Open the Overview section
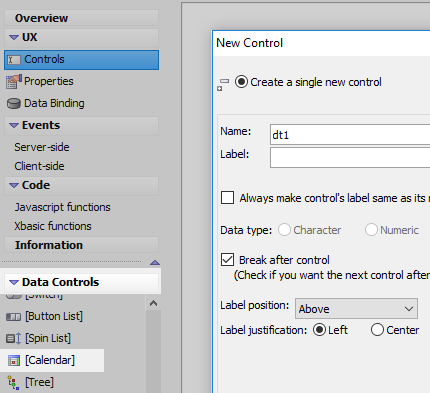This screenshot has height=393, width=430. (41, 18)
